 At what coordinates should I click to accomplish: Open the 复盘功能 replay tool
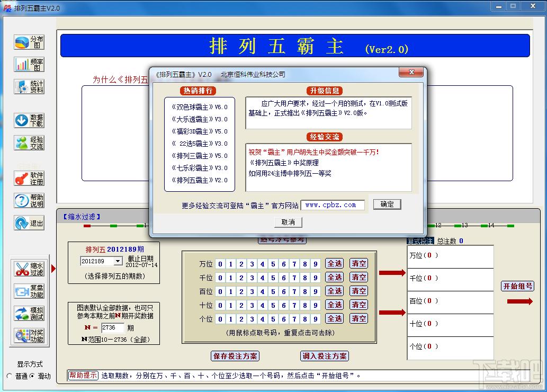[29, 291]
